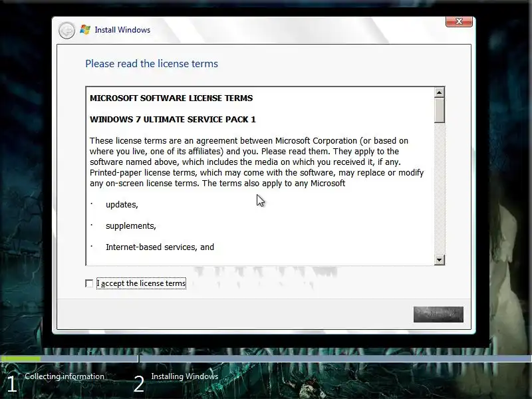Click the 'Installing Windows' step label
532x399 pixels.
click(185, 376)
